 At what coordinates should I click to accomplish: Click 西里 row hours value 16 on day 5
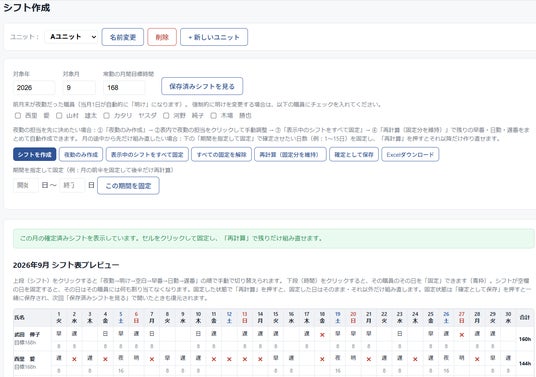(121, 371)
